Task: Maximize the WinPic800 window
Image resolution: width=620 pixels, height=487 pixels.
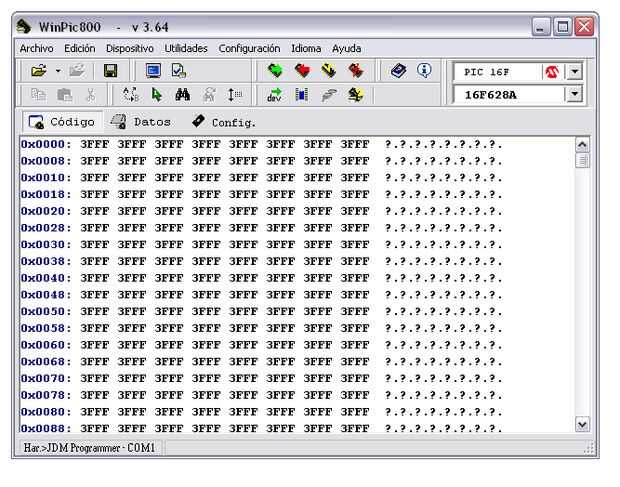Action: [563, 27]
